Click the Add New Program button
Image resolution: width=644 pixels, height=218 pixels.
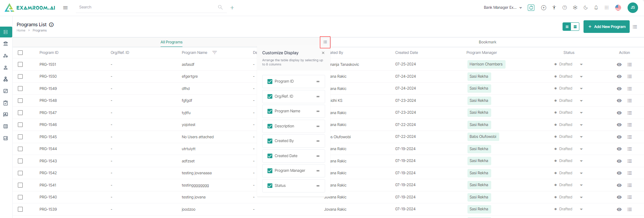607,27
